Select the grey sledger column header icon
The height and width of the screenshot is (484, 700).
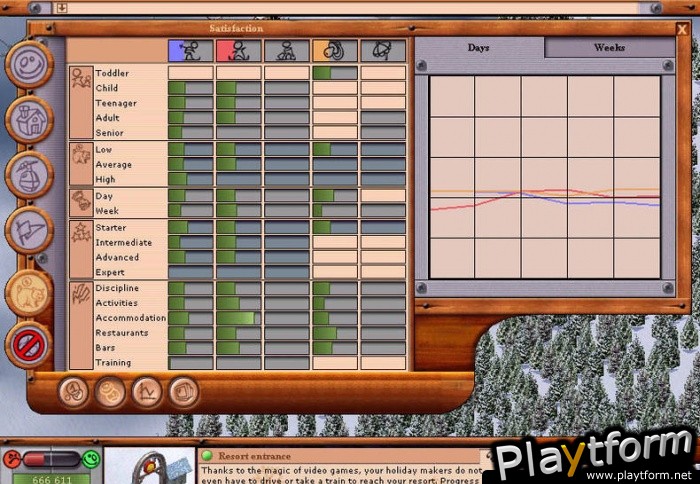(x=287, y=51)
